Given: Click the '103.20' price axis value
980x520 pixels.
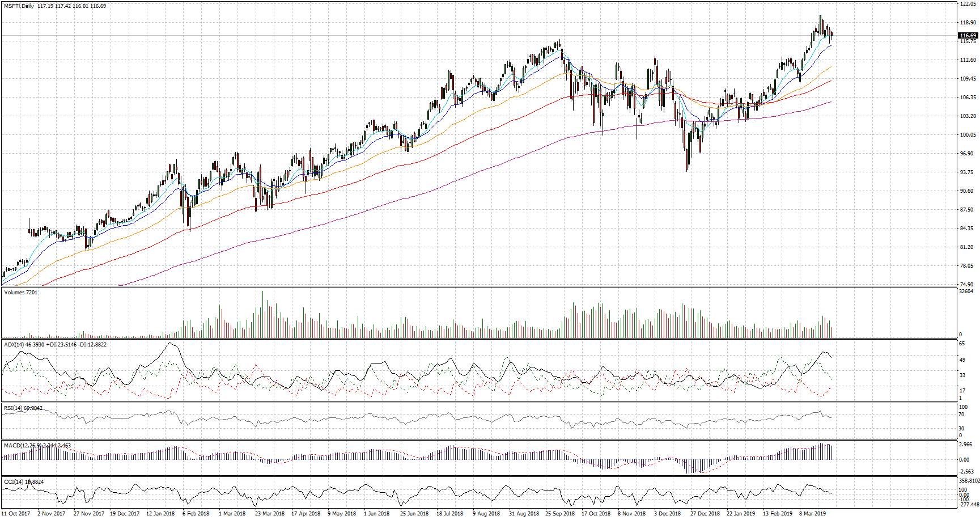Looking at the screenshot, I should click(x=968, y=116).
